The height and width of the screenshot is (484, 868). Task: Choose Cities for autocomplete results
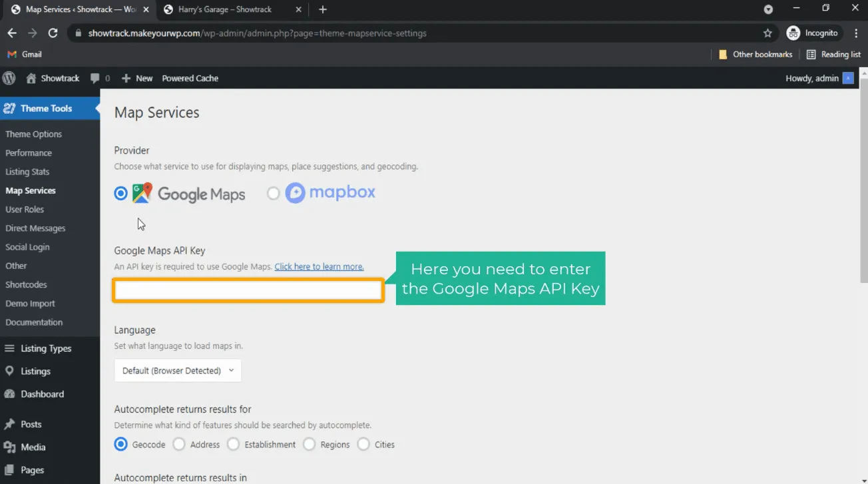363,444
